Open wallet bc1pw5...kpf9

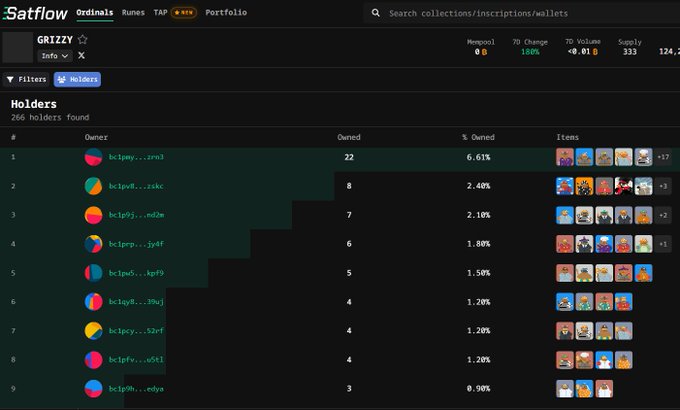pos(136,273)
